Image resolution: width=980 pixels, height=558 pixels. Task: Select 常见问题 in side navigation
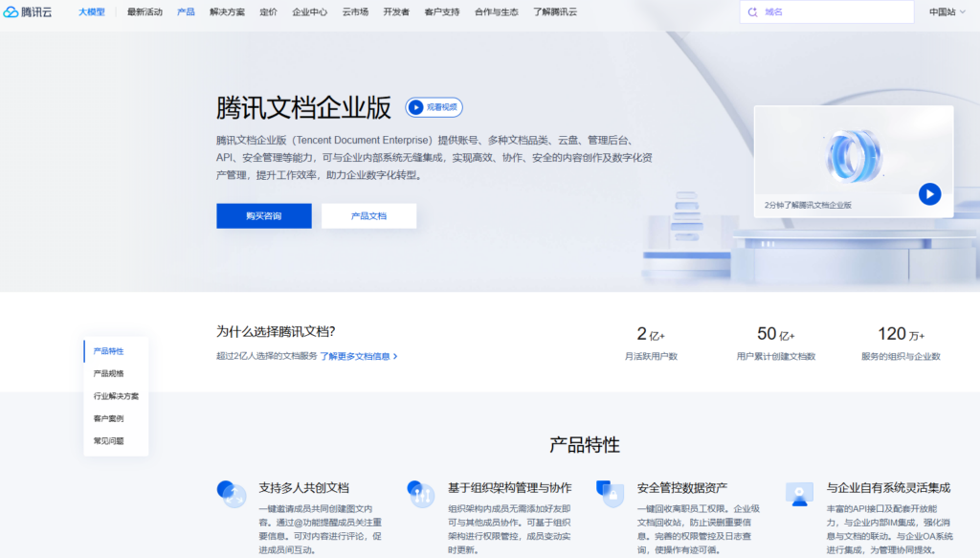tap(109, 441)
